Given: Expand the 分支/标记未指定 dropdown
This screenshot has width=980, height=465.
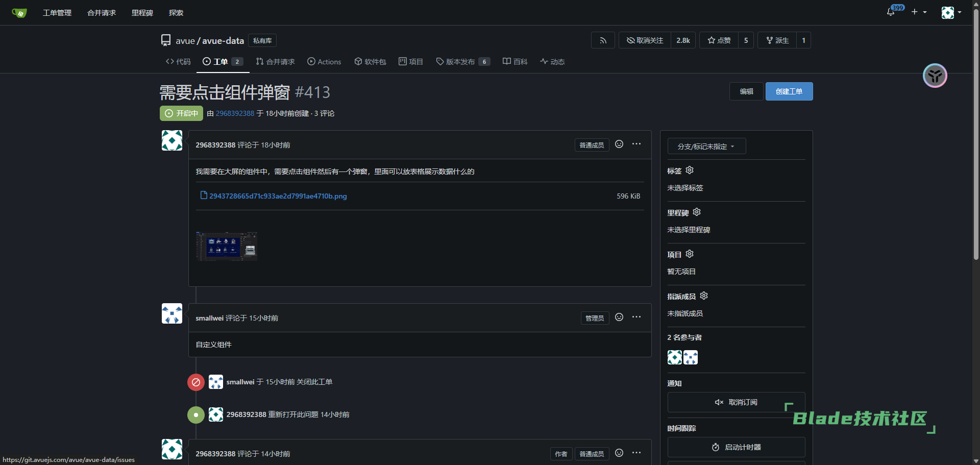Looking at the screenshot, I should coord(706,146).
